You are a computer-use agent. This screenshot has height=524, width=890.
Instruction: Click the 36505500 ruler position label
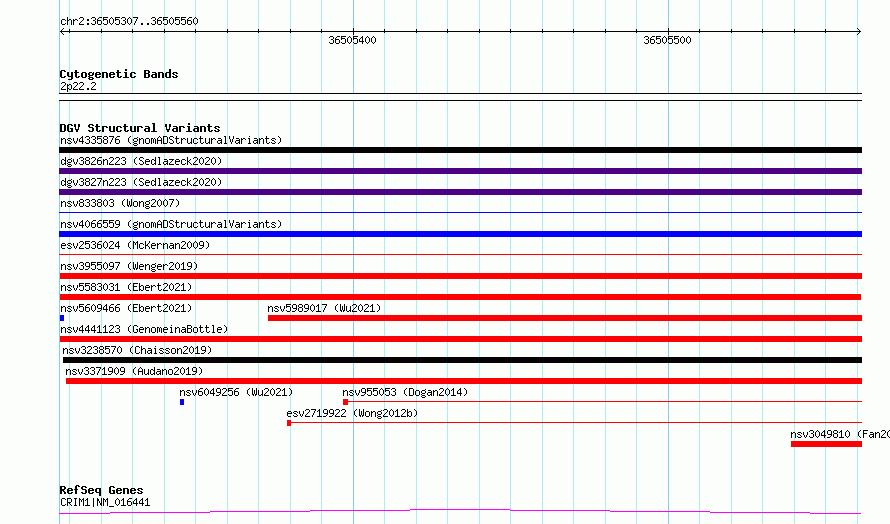tap(667, 40)
